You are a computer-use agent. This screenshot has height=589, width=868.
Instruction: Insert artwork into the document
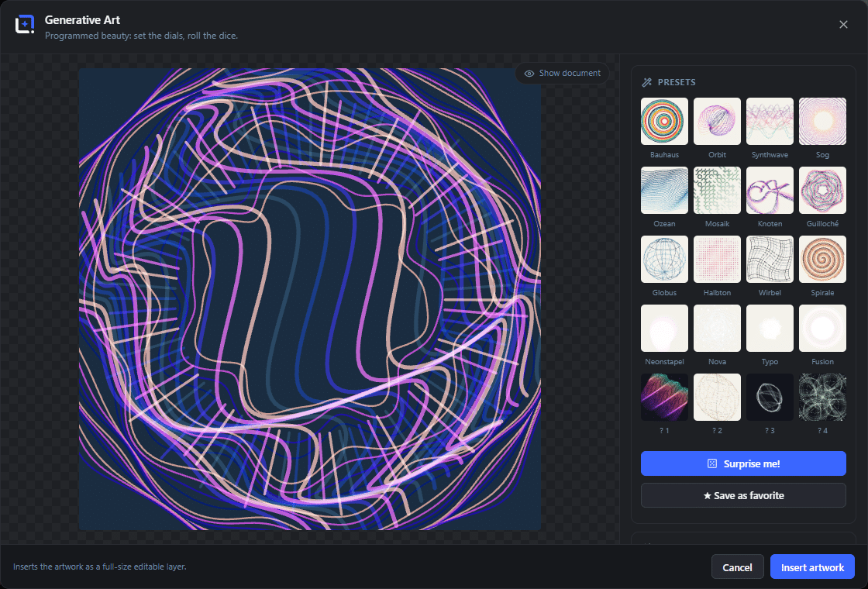(812, 567)
